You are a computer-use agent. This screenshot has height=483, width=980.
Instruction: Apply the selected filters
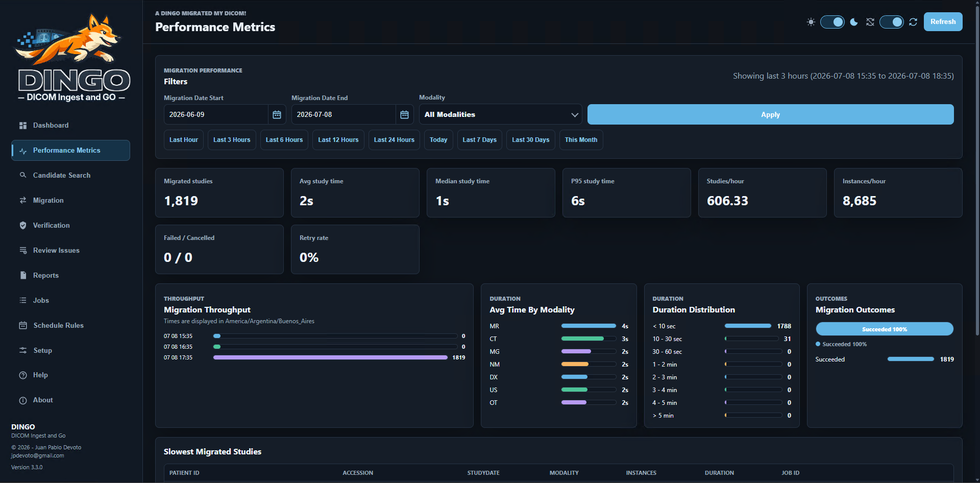click(770, 115)
